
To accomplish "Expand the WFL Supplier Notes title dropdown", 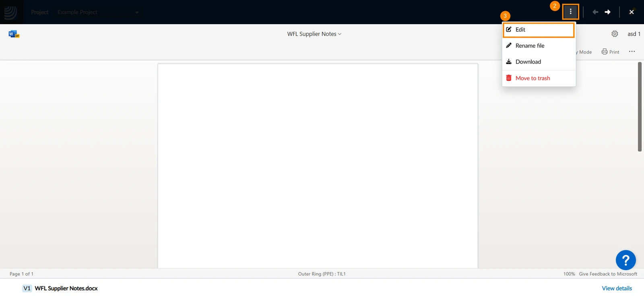I will pos(314,34).
